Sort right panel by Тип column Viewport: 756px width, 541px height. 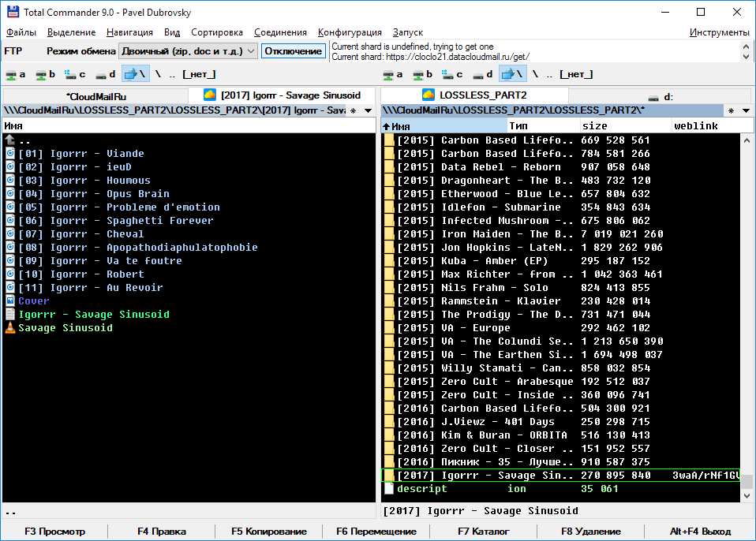tap(544, 126)
